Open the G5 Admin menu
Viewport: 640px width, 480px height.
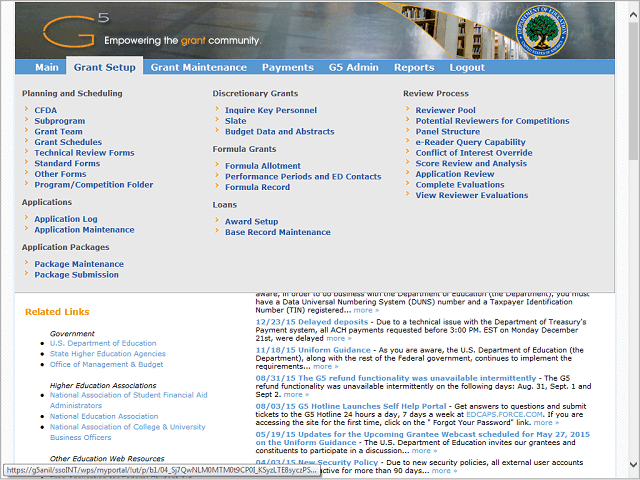coord(353,67)
